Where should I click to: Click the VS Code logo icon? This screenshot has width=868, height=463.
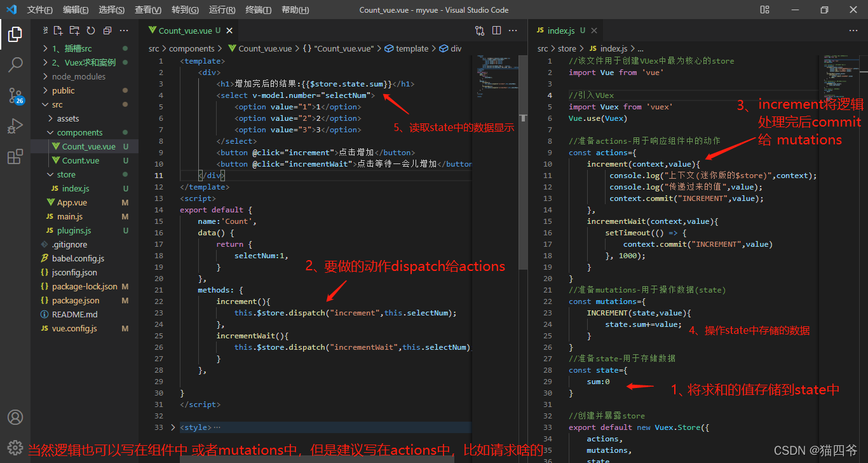click(x=11, y=10)
